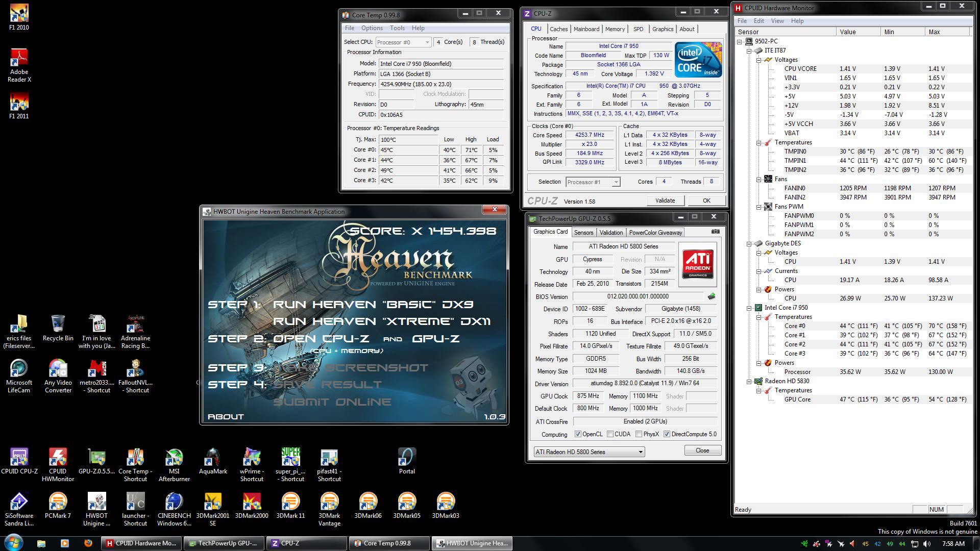Open the F1 2011 desktop shortcut
The height and width of the screenshot is (551, 980).
(19, 106)
